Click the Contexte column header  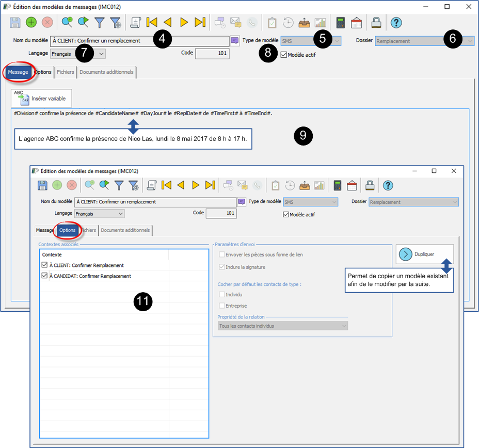click(x=104, y=254)
